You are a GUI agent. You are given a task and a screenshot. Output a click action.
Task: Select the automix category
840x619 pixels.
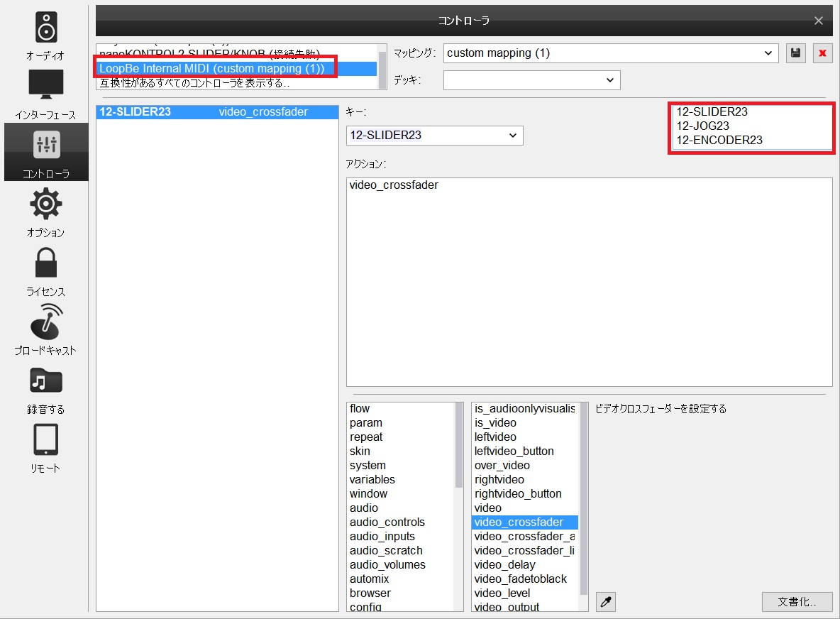tap(401, 579)
